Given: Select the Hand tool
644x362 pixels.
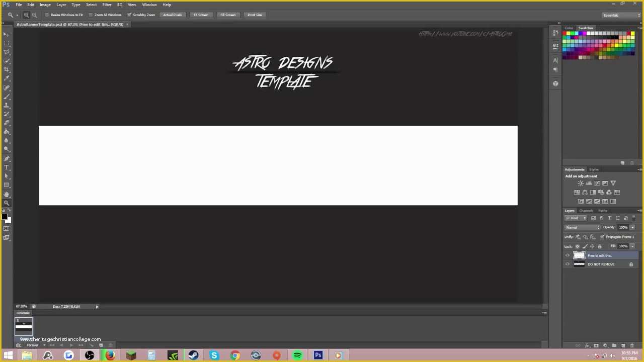Looking at the screenshot, I should (7, 194).
